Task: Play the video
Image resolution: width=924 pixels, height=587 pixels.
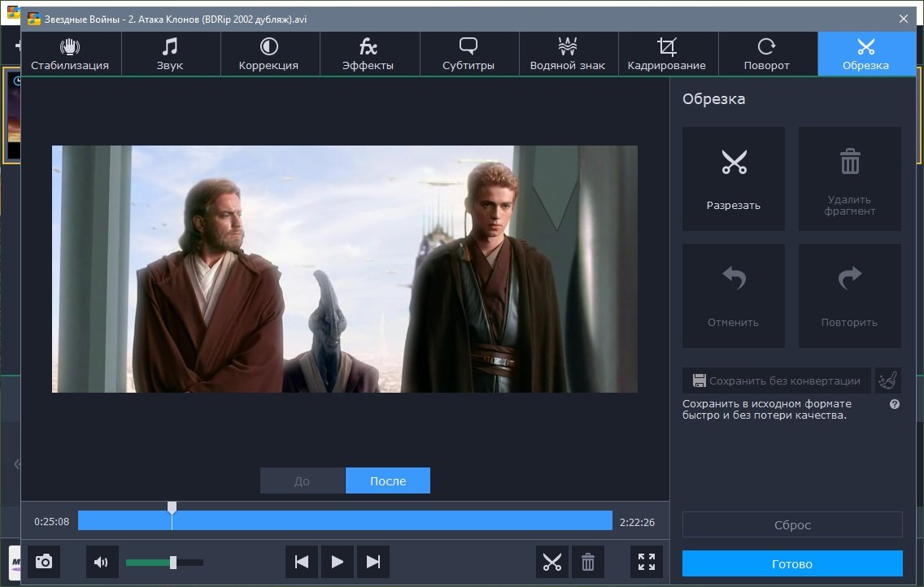Action: pos(338,562)
